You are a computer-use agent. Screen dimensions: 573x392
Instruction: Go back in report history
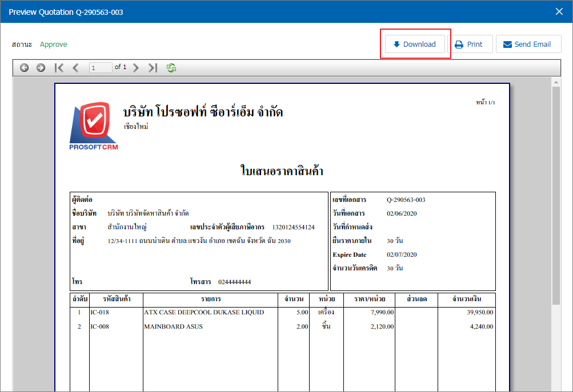(25, 67)
